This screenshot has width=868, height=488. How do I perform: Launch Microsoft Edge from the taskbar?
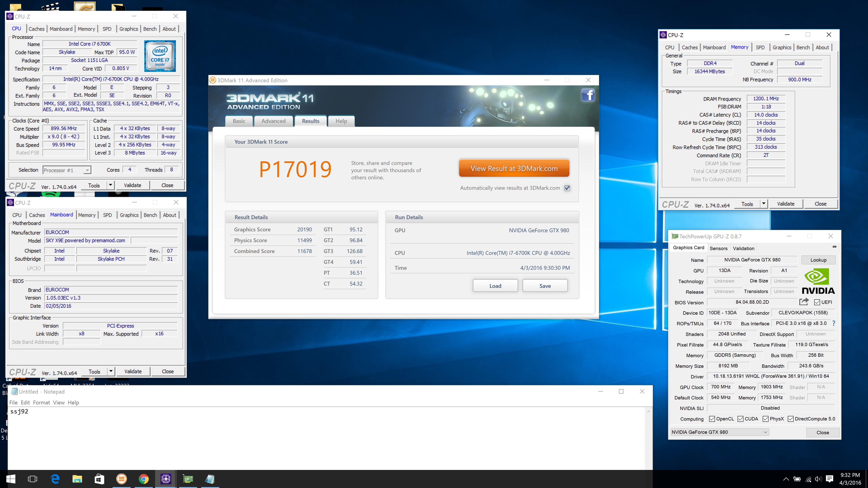(x=55, y=479)
